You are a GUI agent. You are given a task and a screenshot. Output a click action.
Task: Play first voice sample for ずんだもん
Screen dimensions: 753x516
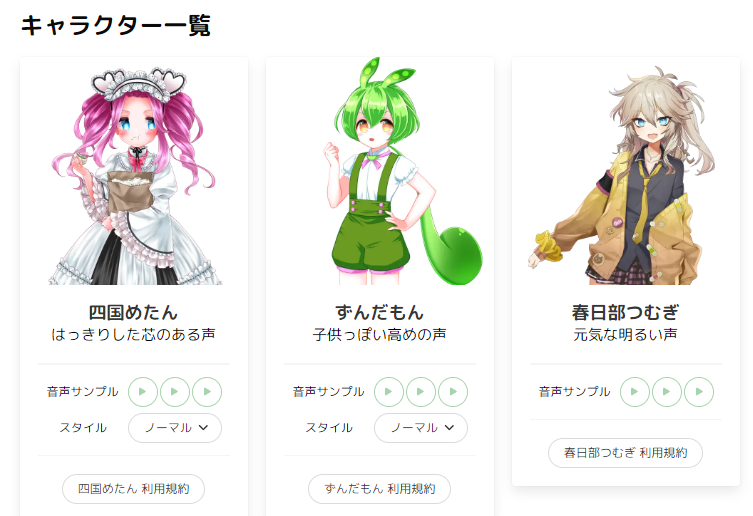pyautogui.click(x=389, y=392)
